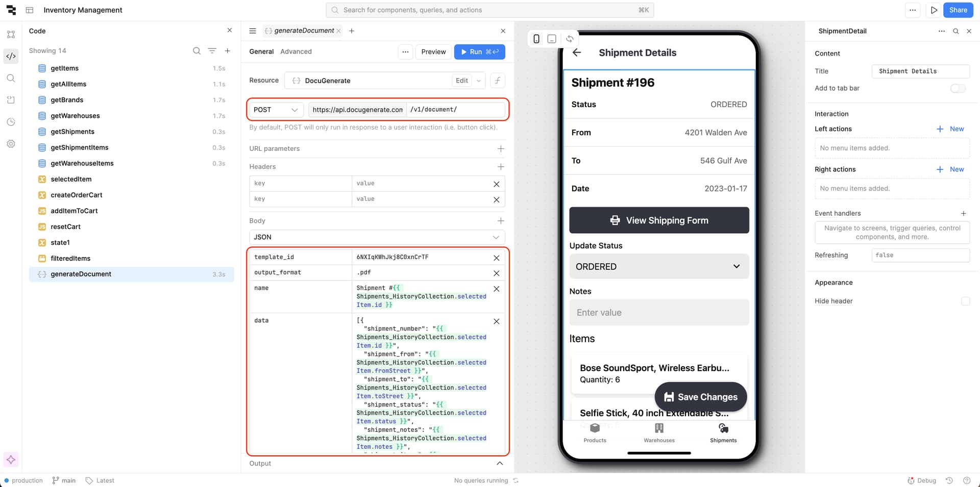This screenshot has height=487, width=980.
Task: Open the JSON body type dropdown
Action: point(377,237)
